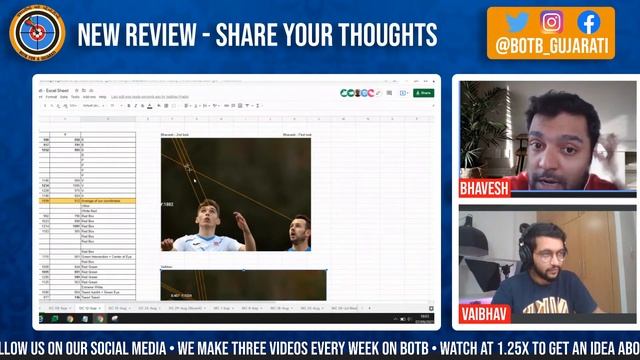Select the highlighted 'Average of our coordinates' row
Screen dimensions: 640x360
click(87, 201)
